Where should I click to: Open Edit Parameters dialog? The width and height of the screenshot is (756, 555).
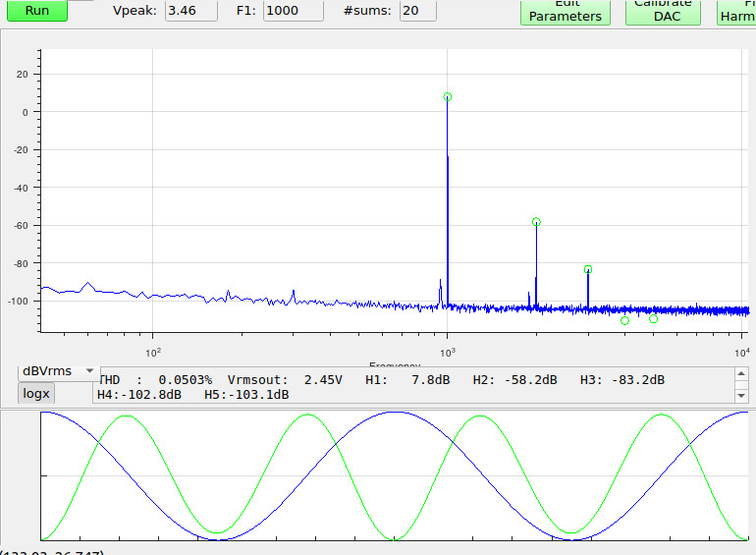[566, 12]
